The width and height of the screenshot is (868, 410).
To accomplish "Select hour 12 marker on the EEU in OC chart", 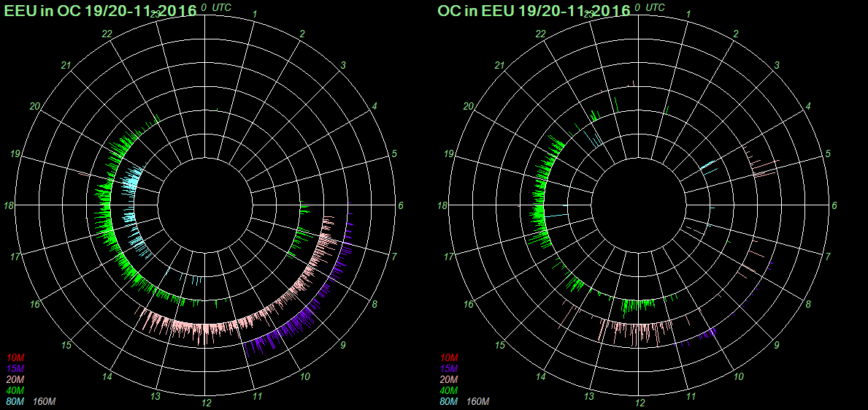I will [x=207, y=403].
